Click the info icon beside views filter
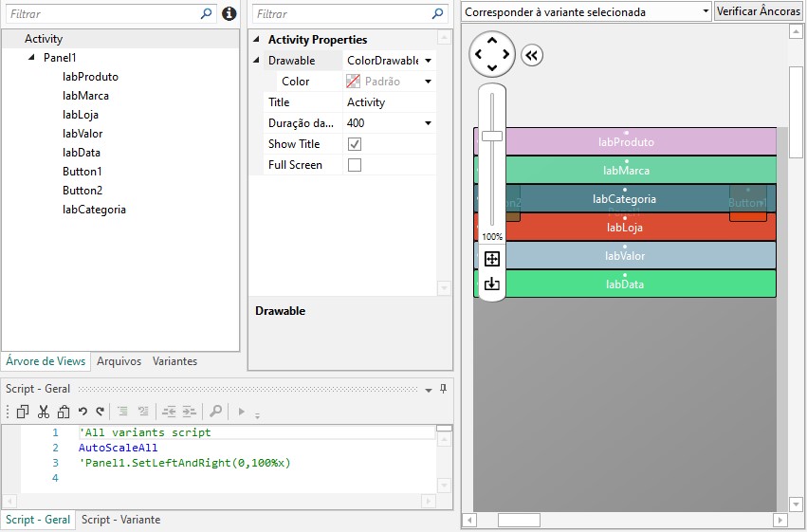 [x=229, y=13]
